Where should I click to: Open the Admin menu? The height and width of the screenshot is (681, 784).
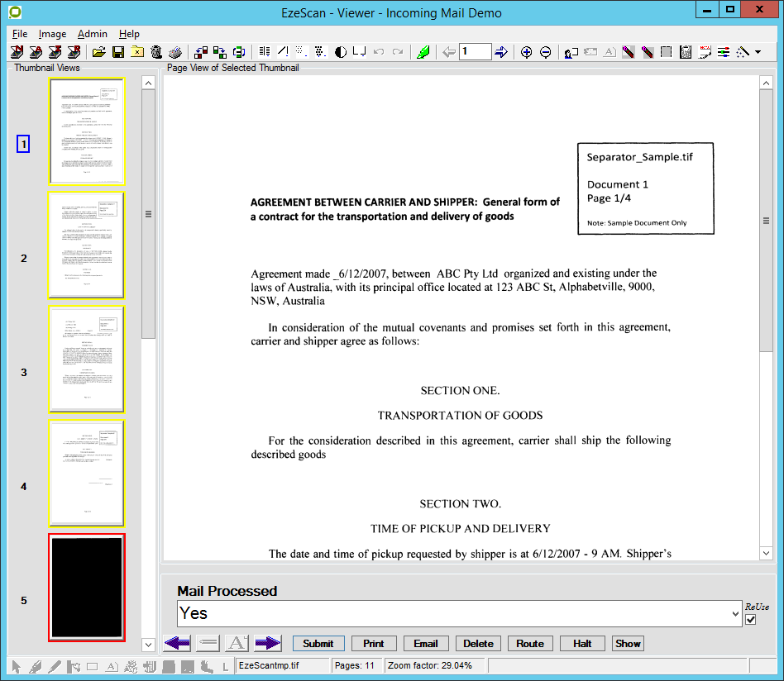(92, 34)
